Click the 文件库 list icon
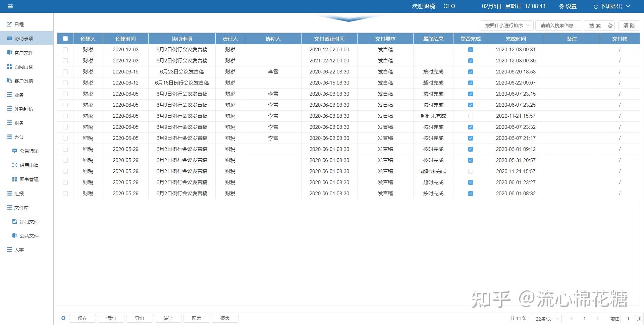Image resolution: width=644 pixels, height=325 pixels. click(9, 207)
